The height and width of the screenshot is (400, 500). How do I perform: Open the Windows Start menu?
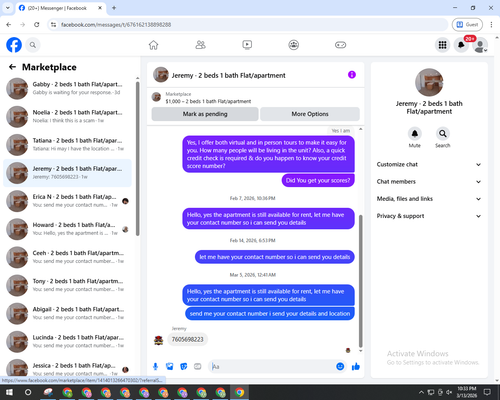pos(9,392)
